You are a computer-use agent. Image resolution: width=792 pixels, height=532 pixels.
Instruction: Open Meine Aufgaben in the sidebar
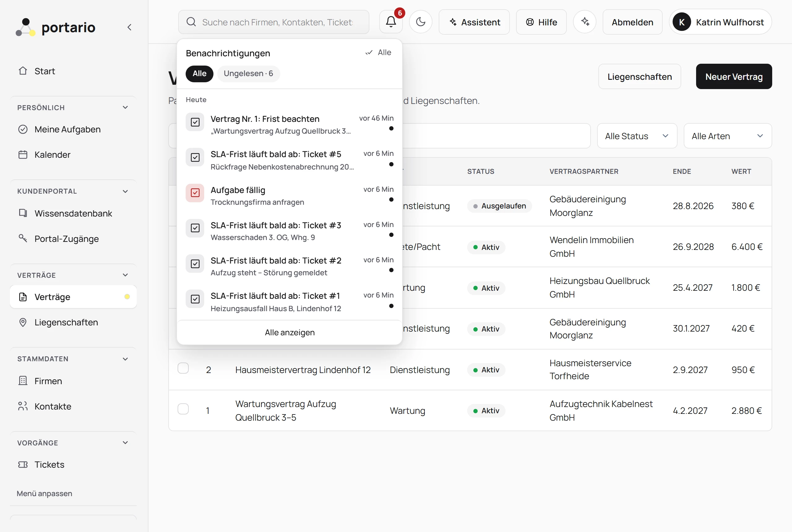(x=73, y=129)
